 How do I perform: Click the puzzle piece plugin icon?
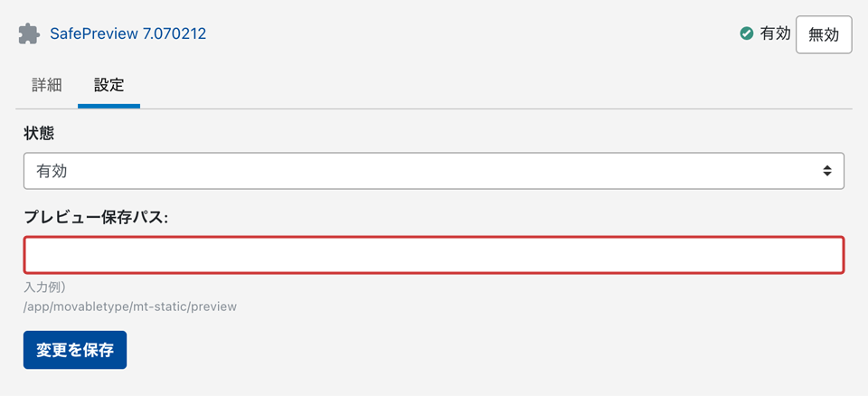30,34
